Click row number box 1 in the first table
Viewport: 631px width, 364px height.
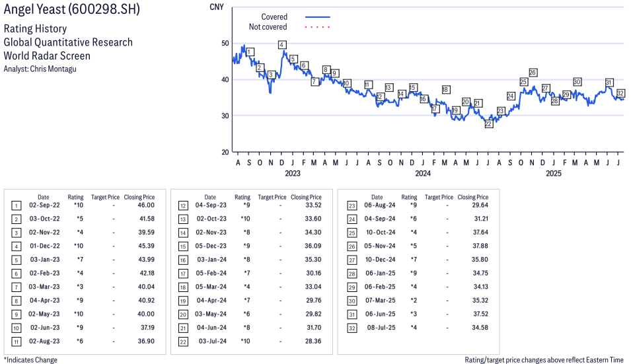pyautogui.click(x=16, y=206)
